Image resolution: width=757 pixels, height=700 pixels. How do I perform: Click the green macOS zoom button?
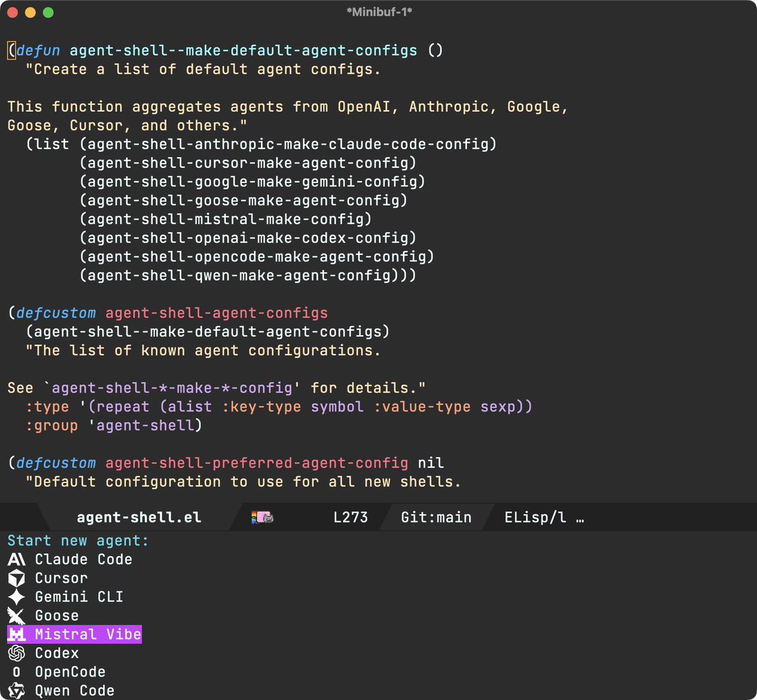click(x=48, y=13)
